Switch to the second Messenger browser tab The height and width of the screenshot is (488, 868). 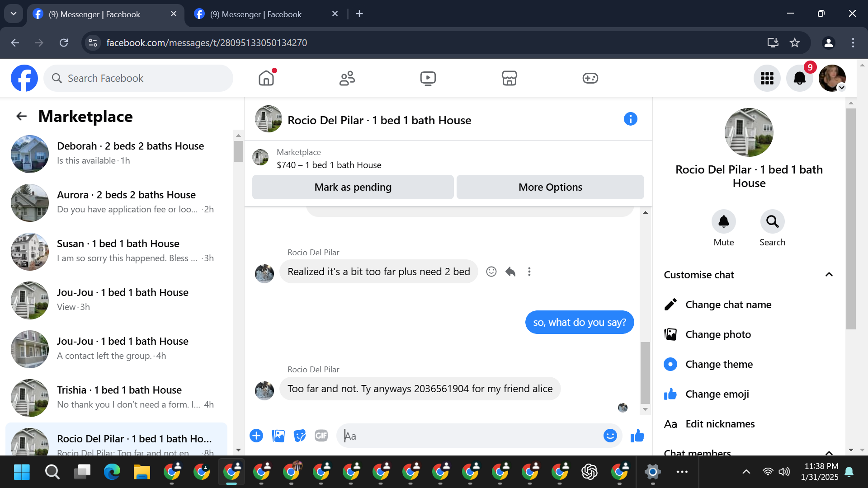[x=266, y=14]
